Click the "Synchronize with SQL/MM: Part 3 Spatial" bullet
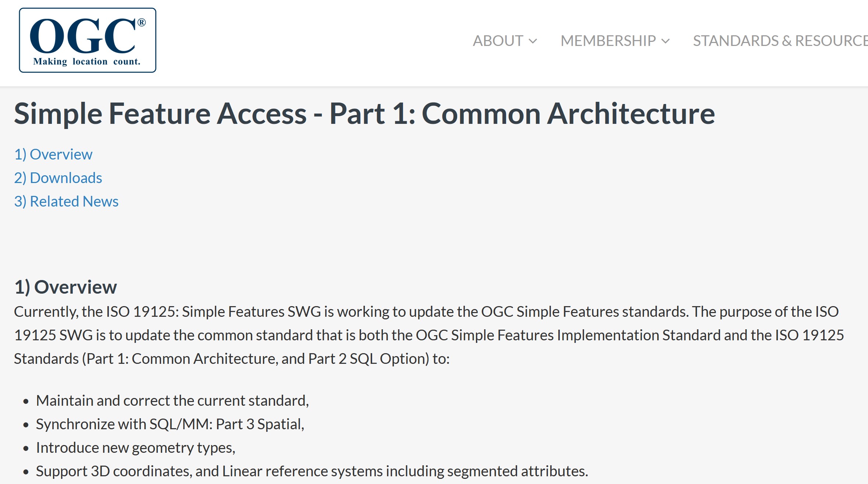868x484 pixels. coord(170,424)
